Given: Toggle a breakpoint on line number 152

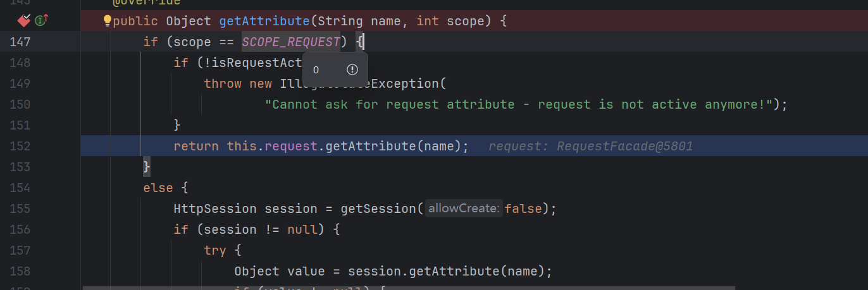Looking at the screenshot, I should click(38, 146).
